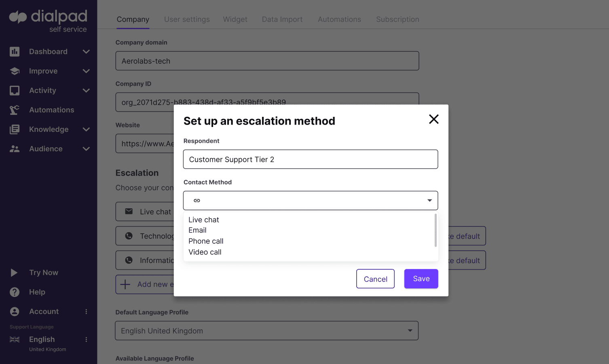Open the Dashboard sidebar icon
The image size is (609, 364).
15,51
